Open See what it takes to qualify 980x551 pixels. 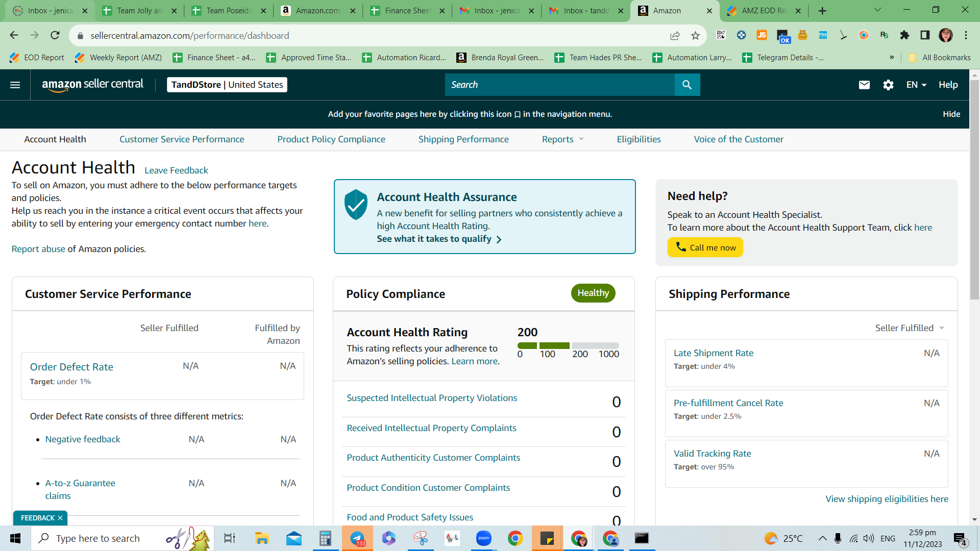[x=439, y=239]
